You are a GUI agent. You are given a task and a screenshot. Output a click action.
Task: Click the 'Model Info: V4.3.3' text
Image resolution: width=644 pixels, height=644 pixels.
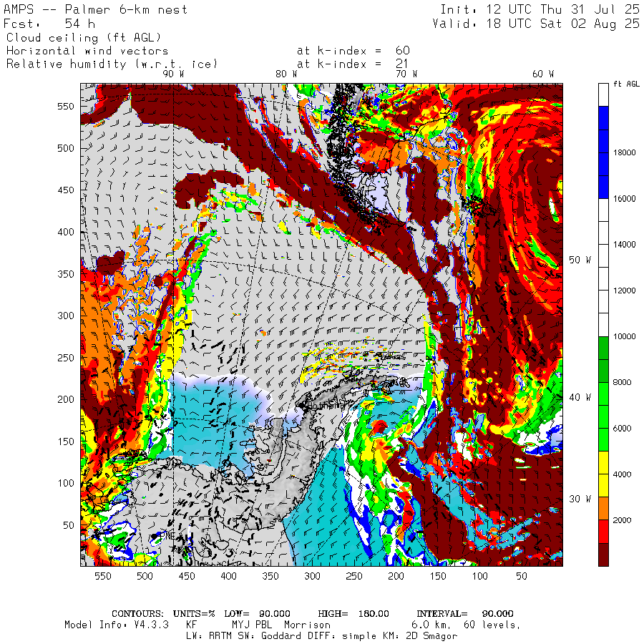coord(117,625)
